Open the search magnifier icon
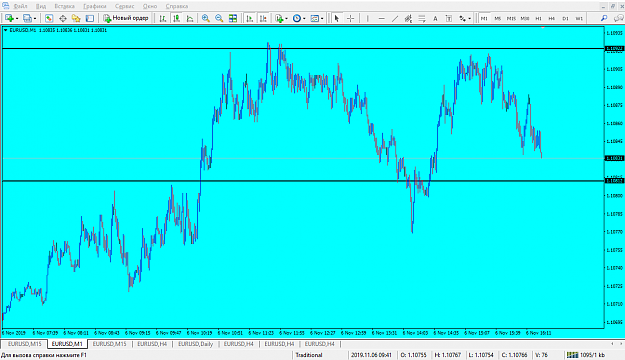The width and height of the screenshot is (625, 360). tap(604, 18)
